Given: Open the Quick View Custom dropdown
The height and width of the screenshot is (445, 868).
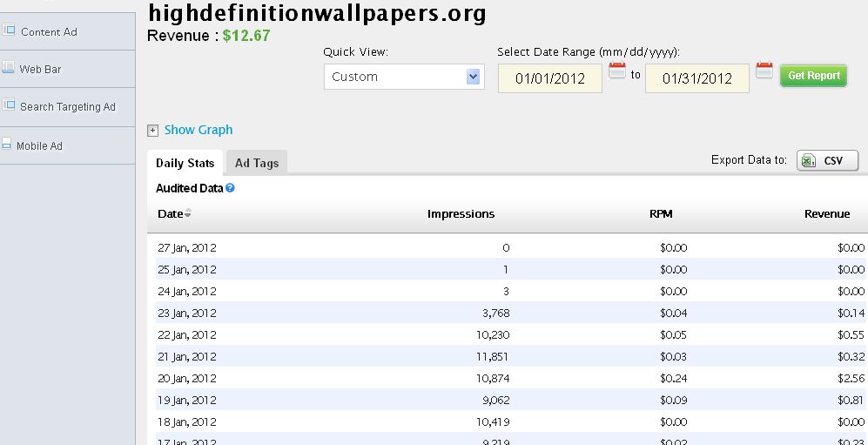Looking at the screenshot, I should coord(404,77).
